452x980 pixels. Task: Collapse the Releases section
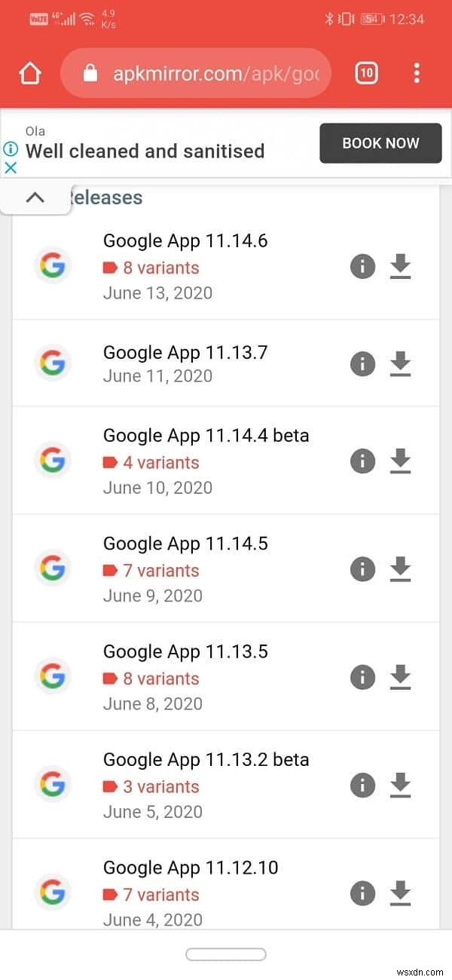click(35, 197)
